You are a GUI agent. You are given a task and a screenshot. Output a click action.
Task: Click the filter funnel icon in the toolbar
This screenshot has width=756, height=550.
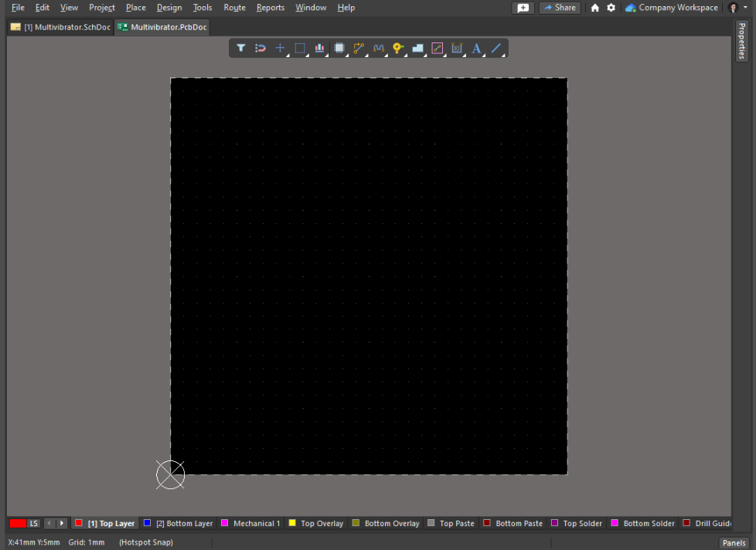tap(240, 48)
